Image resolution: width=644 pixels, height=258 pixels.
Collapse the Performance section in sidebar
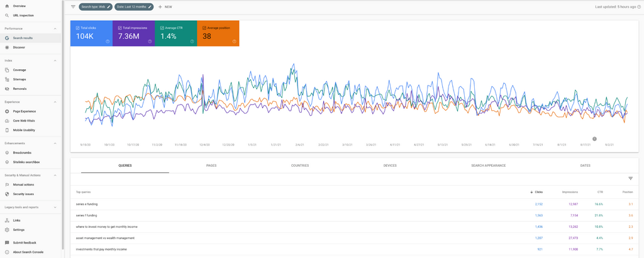click(x=55, y=28)
